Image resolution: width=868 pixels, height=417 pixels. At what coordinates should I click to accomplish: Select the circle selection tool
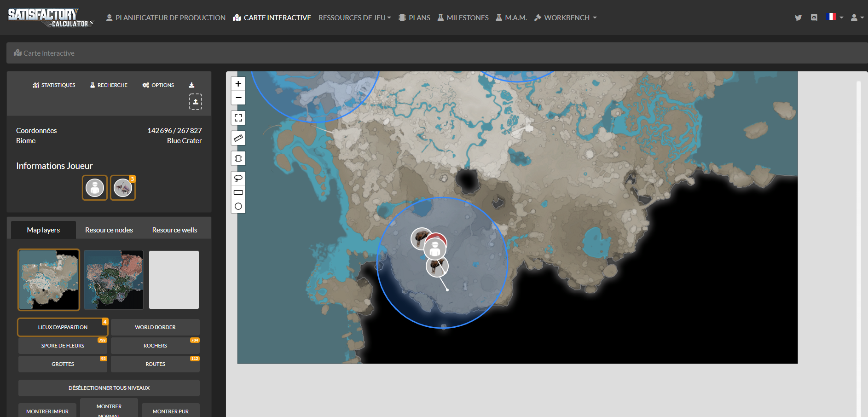[x=238, y=206]
